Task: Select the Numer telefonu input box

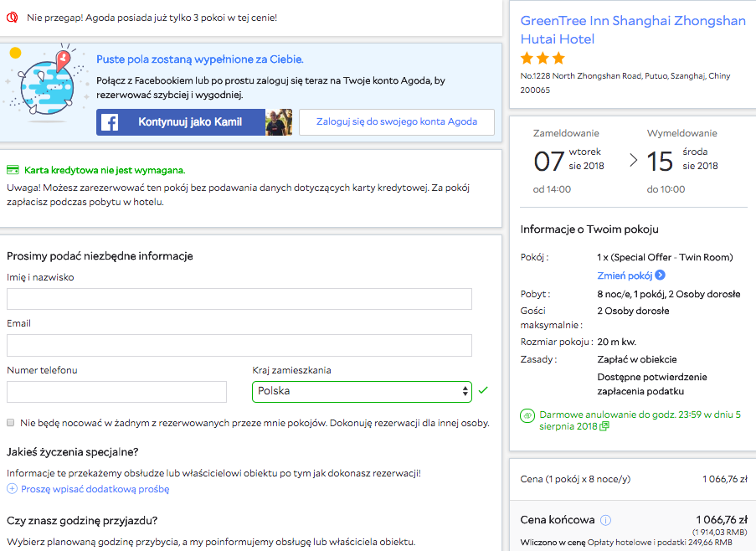Action: pyautogui.click(x=116, y=392)
